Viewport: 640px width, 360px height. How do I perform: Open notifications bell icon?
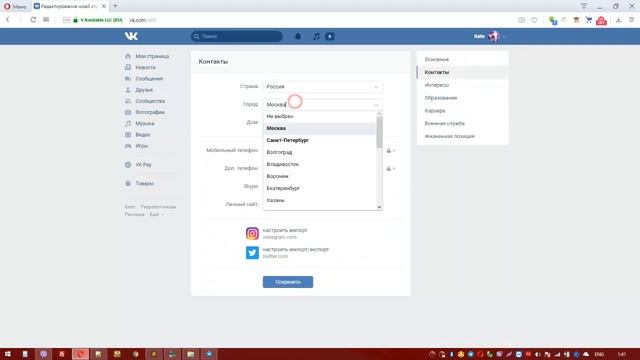click(x=298, y=36)
